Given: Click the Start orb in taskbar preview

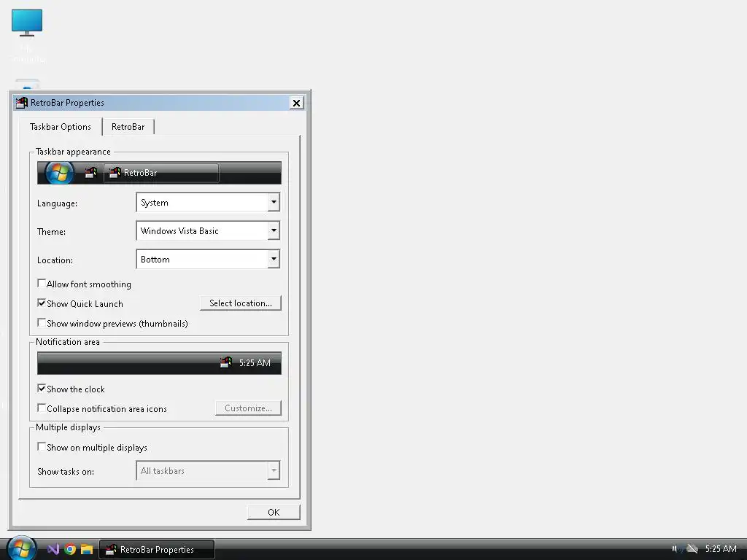Looking at the screenshot, I should (x=60, y=172).
